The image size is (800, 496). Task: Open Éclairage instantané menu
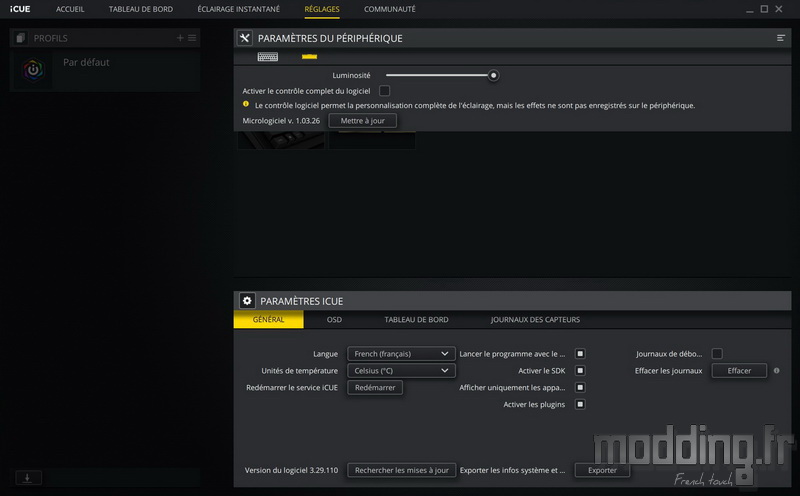(238, 9)
